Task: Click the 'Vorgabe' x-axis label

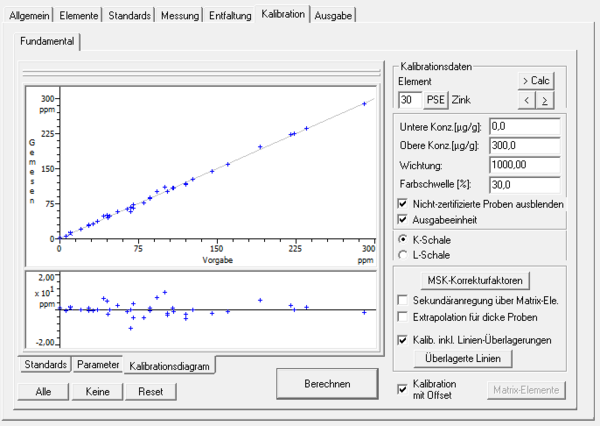Action: 217,260
